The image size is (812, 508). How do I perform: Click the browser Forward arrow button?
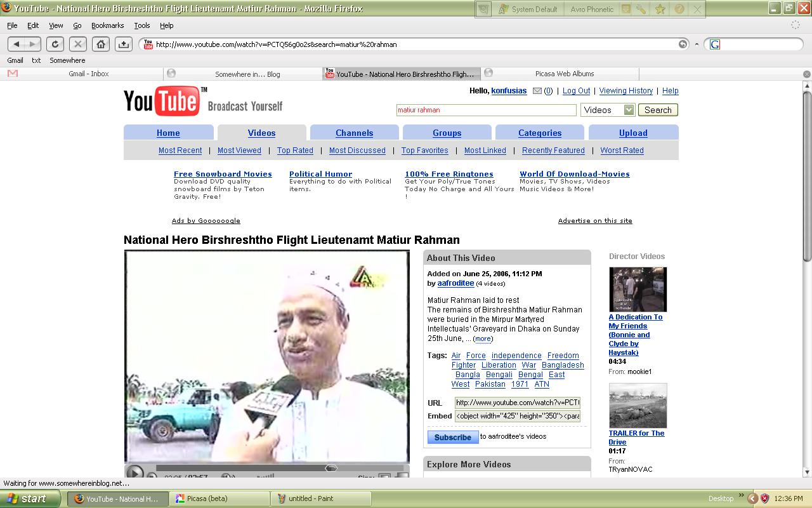[x=32, y=44]
